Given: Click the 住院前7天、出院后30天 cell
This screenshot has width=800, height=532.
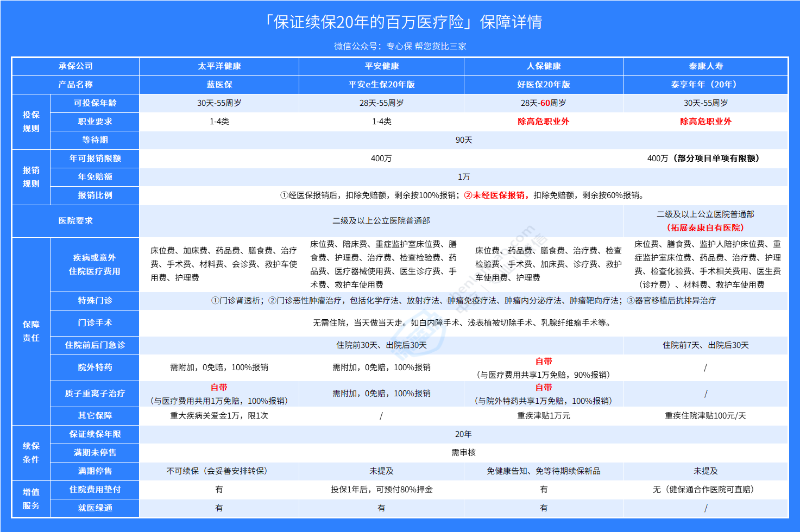Looking at the screenshot, I should click(706, 345).
